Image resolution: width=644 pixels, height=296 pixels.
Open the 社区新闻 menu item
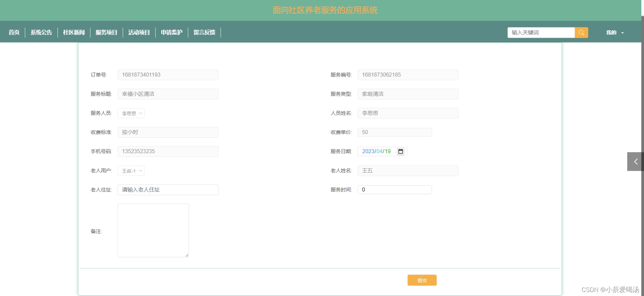point(74,33)
